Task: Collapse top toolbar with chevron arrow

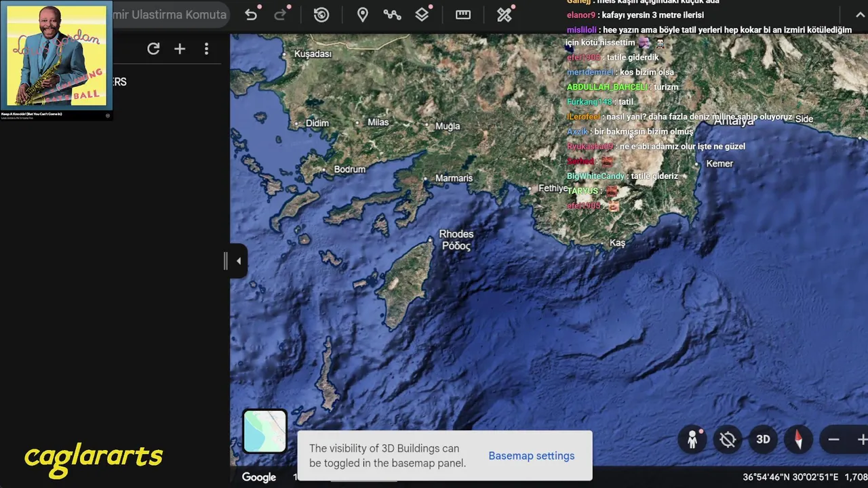Action: coord(861,14)
